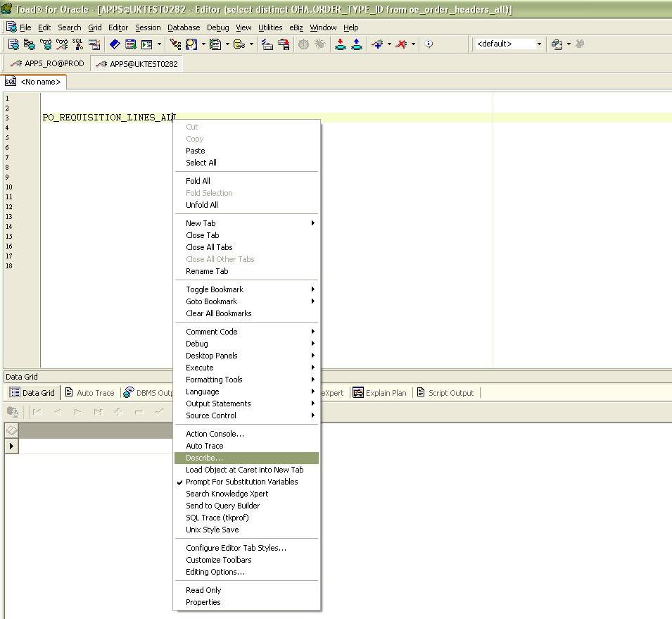Click the greyed stopwatch icon
This screenshot has height=619, width=672.
pos(303,44)
